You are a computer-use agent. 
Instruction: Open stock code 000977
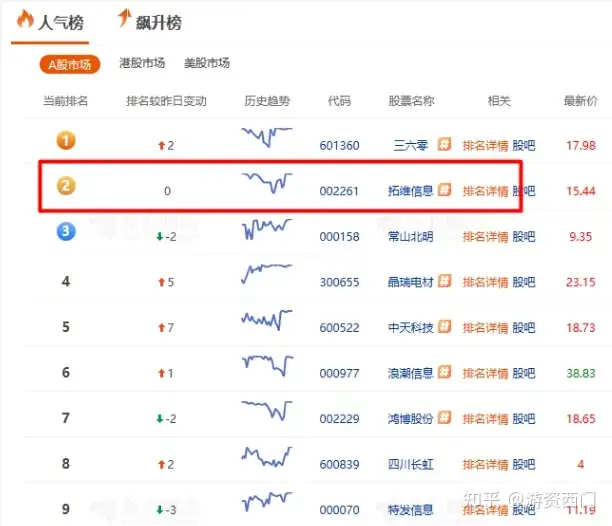tap(339, 373)
